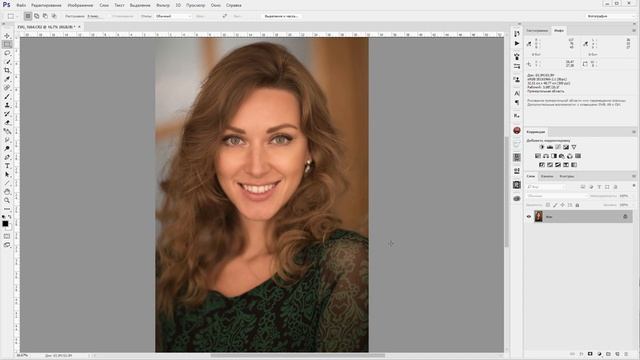The height and width of the screenshot is (360, 640).
Task: Add a Curves adjustment
Action: point(558,147)
